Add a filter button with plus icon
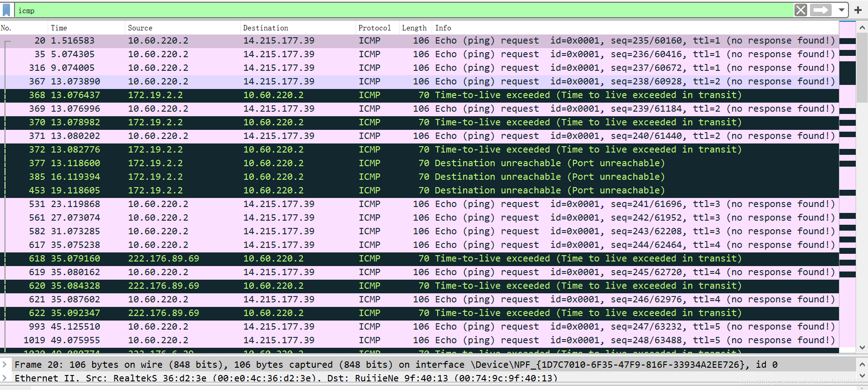Screen dimensions: 868x390 (x=858, y=10)
